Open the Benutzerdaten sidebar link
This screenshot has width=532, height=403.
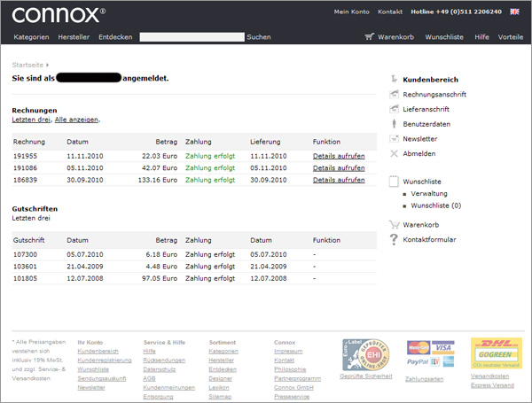tap(426, 124)
